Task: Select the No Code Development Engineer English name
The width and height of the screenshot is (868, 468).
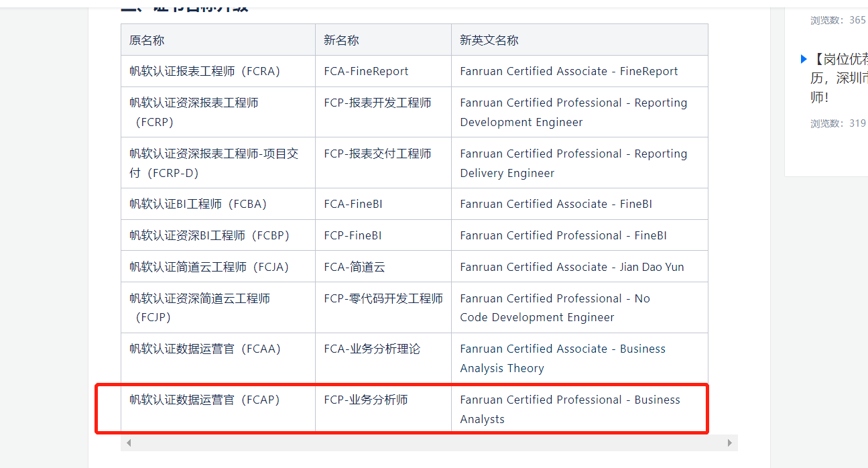Action: click(x=580, y=308)
